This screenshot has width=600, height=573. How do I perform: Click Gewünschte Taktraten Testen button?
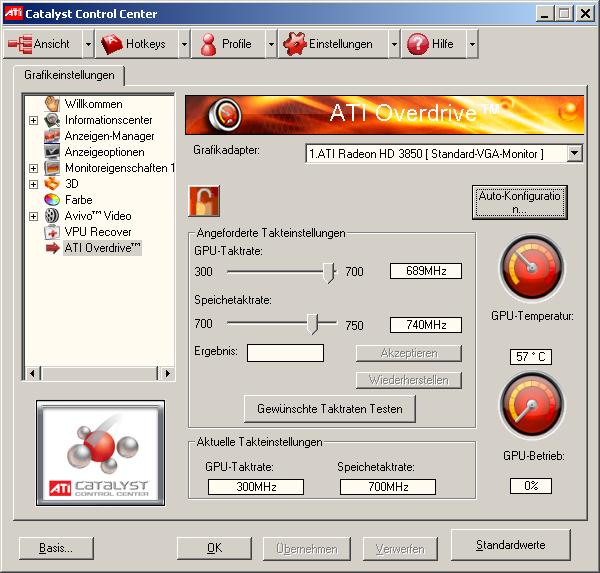pos(329,409)
